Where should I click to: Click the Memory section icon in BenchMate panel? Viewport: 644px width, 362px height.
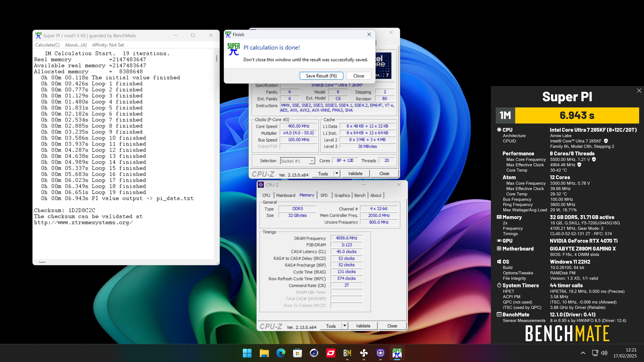click(499, 217)
